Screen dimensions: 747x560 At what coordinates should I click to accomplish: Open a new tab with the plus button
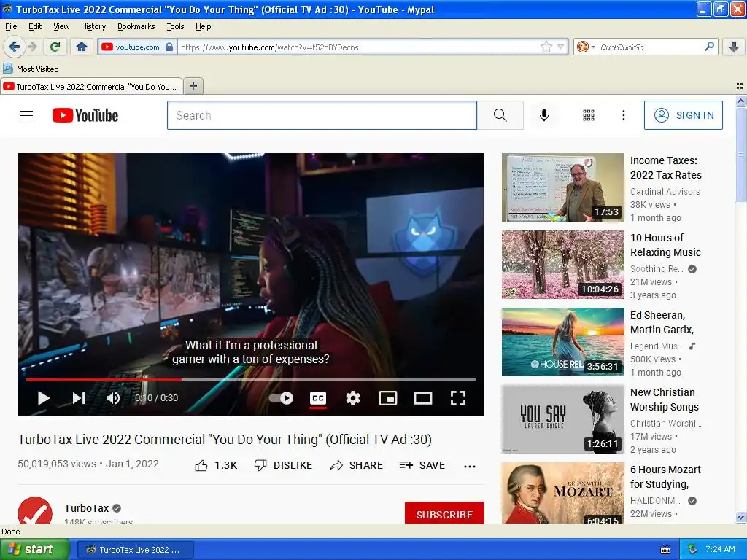pyautogui.click(x=193, y=86)
